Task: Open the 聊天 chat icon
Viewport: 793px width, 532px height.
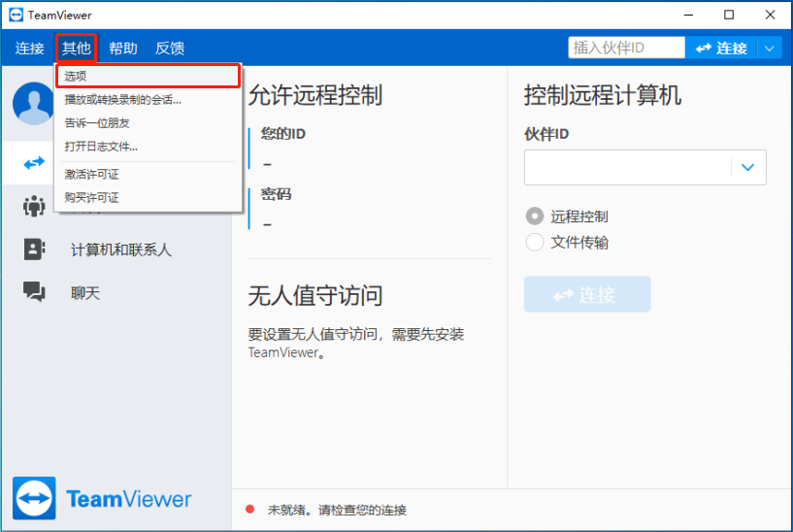Action: click(x=34, y=292)
